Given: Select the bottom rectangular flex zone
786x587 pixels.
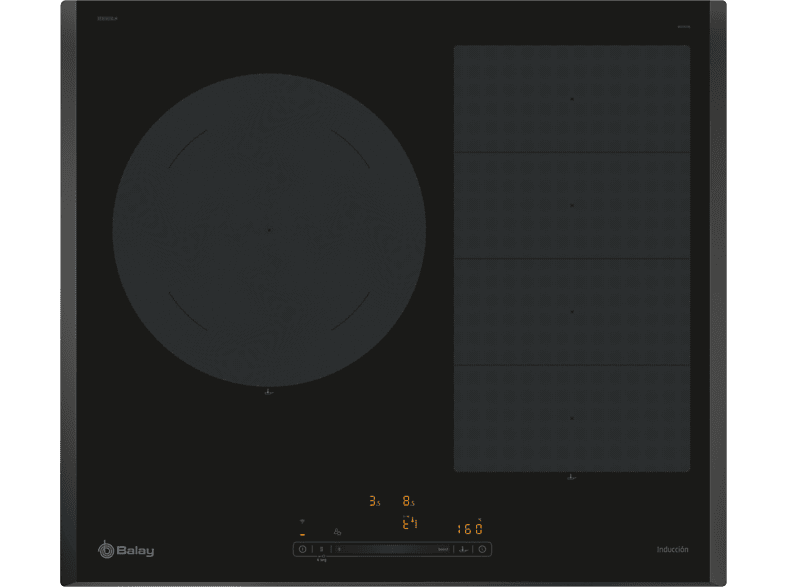Looking at the screenshot, I should tap(571, 417).
